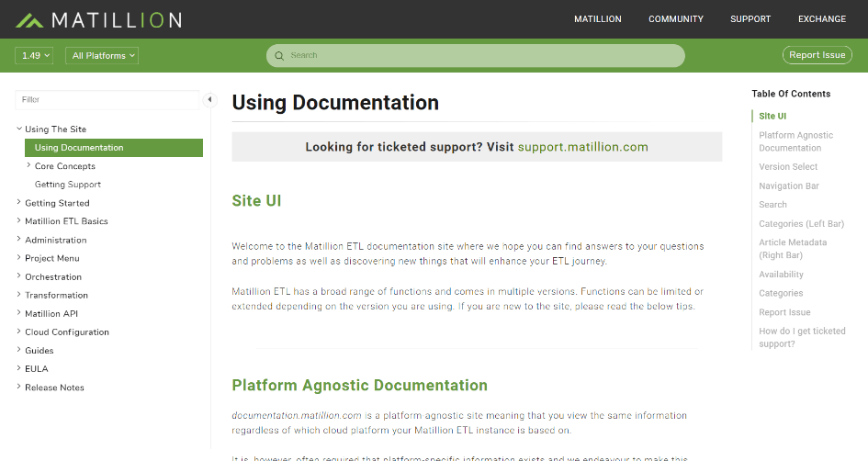Expand the Getting Started chevron
The width and height of the screenshot is (868, 461).
(18, 203)
